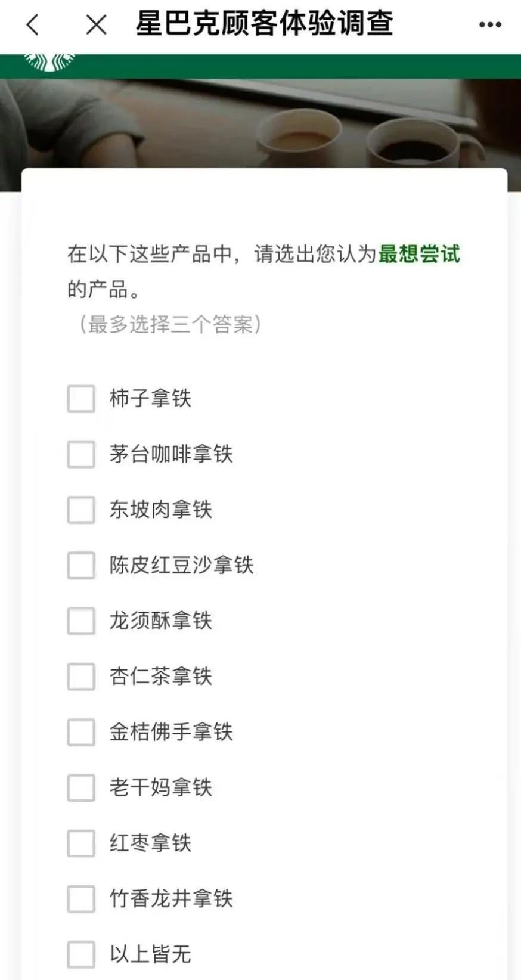Click the 星巴克顾客体验调查 page title
This screenshot has height=980, width=521.
tap(264, 24)
